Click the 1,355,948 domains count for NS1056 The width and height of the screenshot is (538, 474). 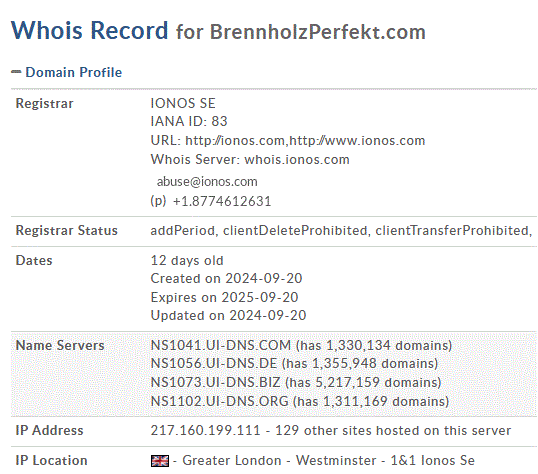point(344,363)
